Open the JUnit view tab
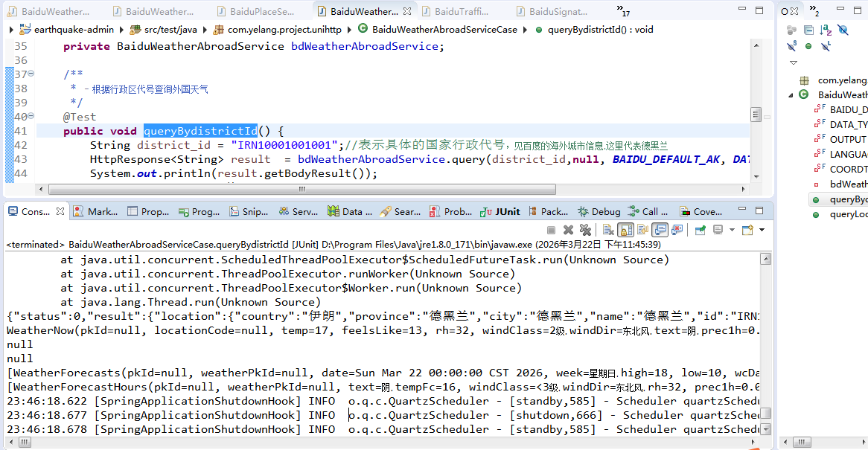The image size is (868, 450). click(500, 211)
